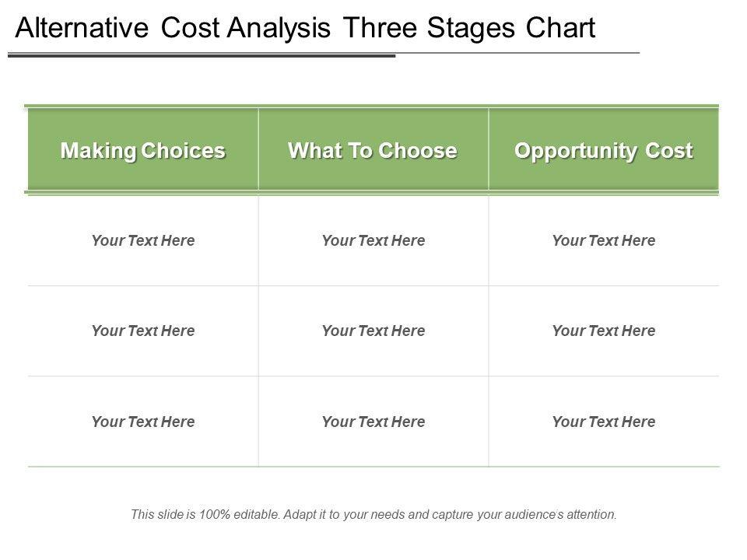The width and height of the screenshot is (747, 560).
Task: Click the slide title 'Alternative Cost Analysis Three Stages Chart'
Action: 305,28
